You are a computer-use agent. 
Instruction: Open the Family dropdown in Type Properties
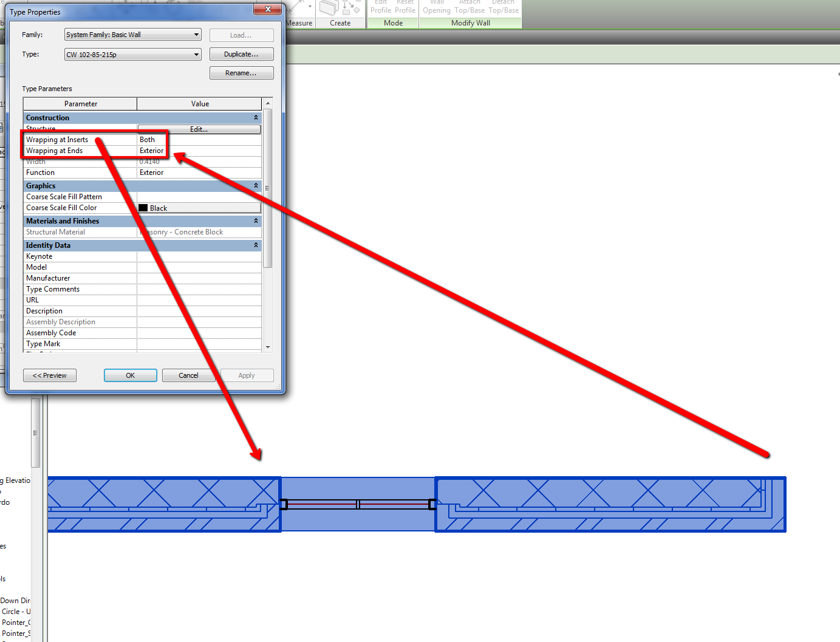pyautogui.click(x=132, y=35)
